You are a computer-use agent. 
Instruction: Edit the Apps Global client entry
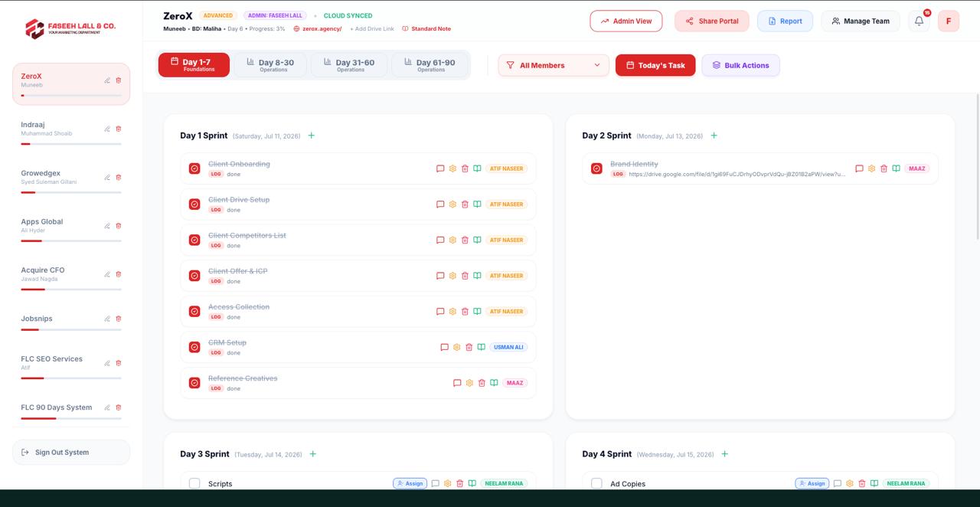(x=107, y=226)
